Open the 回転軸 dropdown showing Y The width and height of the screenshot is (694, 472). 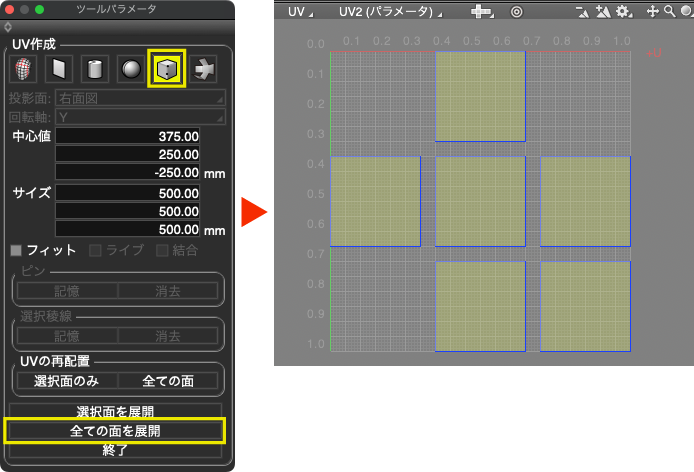pos(140,117)
